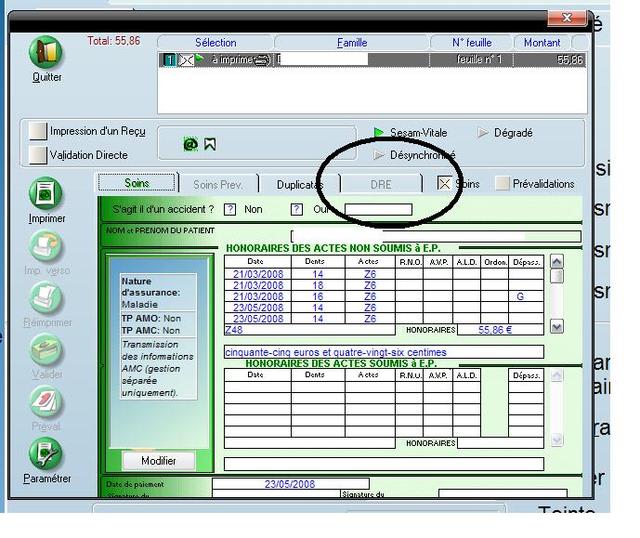The image size is (640, 538).
Task: Click the Préval icon in sidebar
Action: coord(46,402)
